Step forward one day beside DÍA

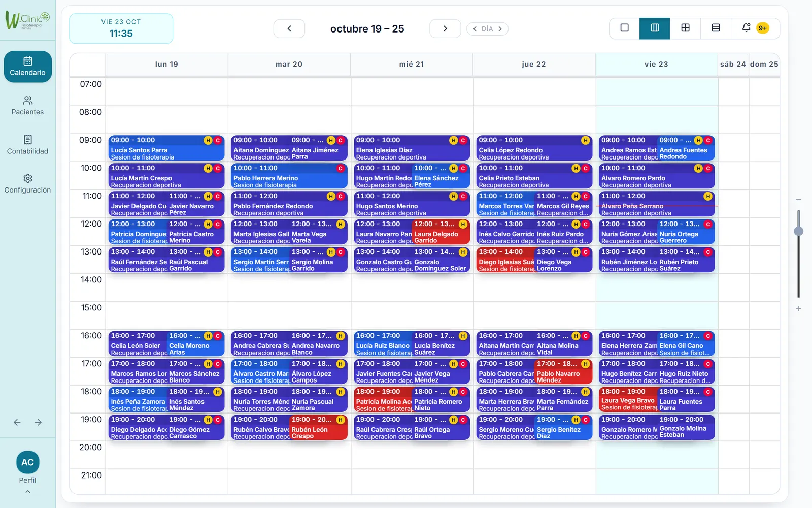[x=500, y=29]
